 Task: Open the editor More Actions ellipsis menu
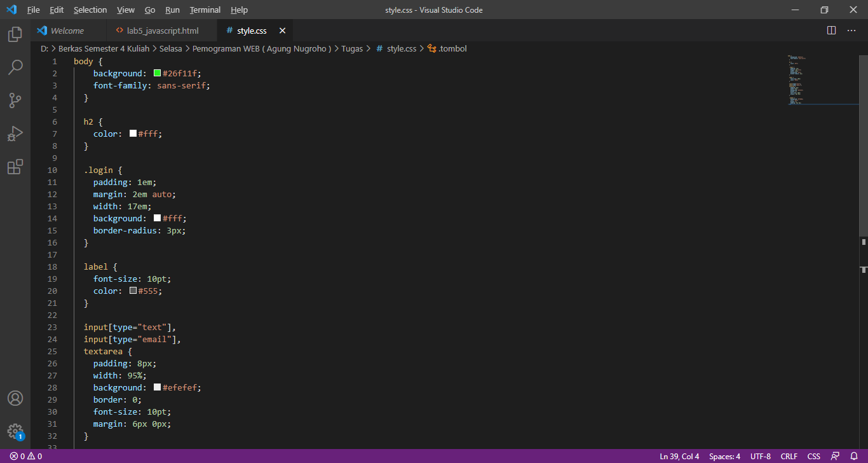[x=851, y=30]
